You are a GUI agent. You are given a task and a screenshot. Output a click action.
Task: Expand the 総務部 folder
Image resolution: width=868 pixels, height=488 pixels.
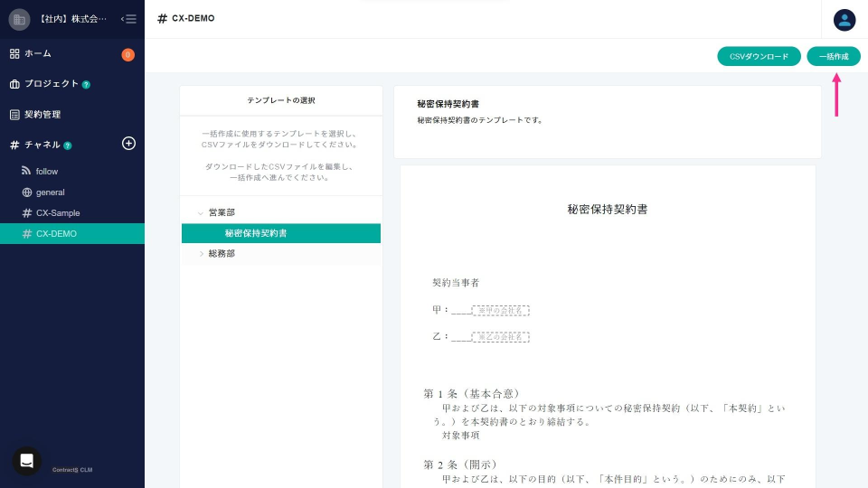(x=201, y=254)
